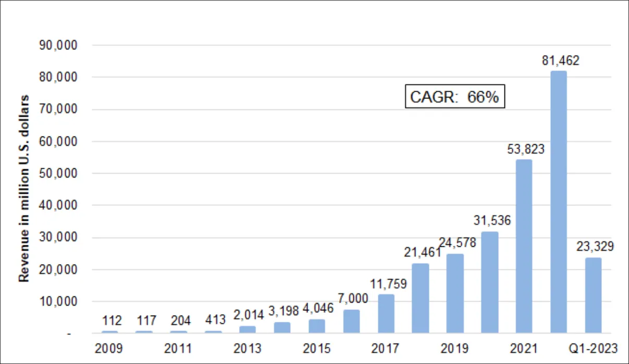Select the bar labeled 31,536
Viewport: 629px width, 364px height.
490,282
